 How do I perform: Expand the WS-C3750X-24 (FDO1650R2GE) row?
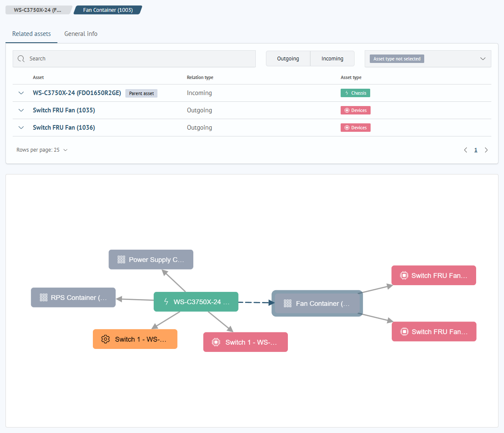click(x=21, y=93)
